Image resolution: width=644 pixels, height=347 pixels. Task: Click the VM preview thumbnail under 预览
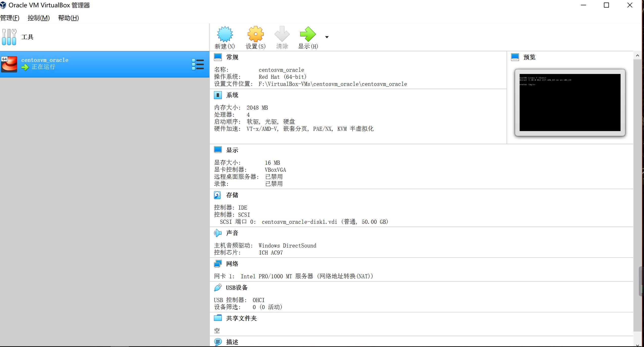[x=569, y=102]
